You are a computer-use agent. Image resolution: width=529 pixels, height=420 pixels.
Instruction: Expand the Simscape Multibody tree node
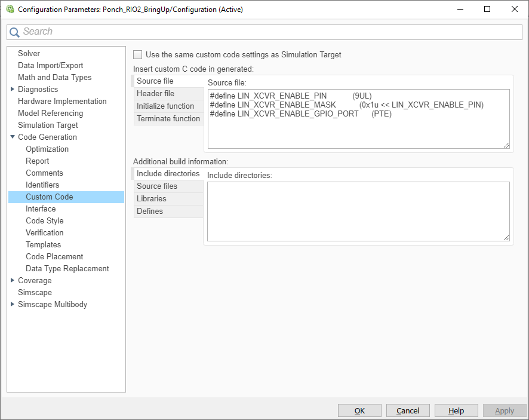click(x=13, y=304)
